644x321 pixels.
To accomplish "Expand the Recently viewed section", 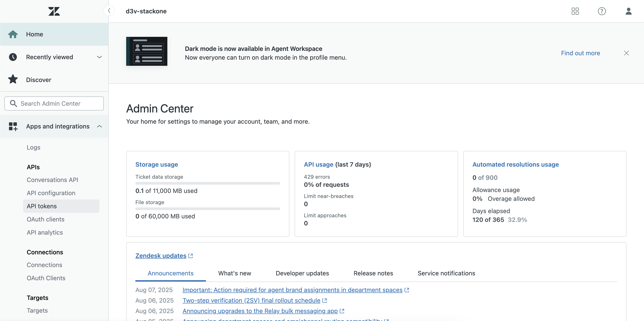I will (99, 57).
